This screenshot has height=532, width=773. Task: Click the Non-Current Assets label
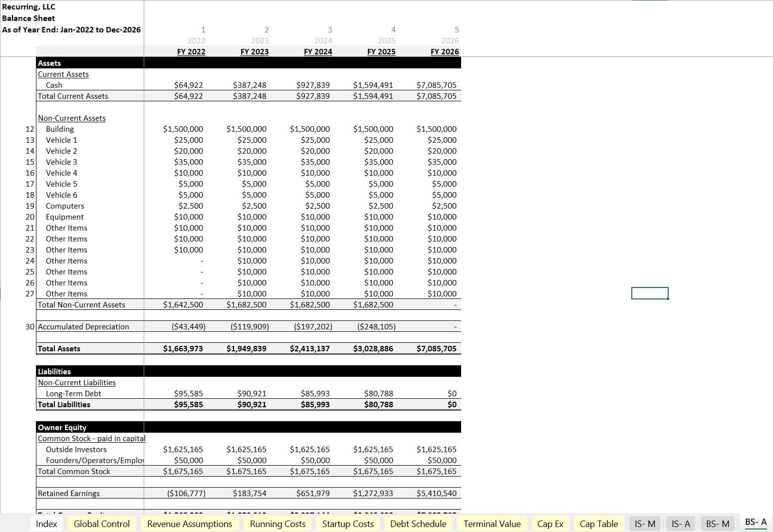72,118
